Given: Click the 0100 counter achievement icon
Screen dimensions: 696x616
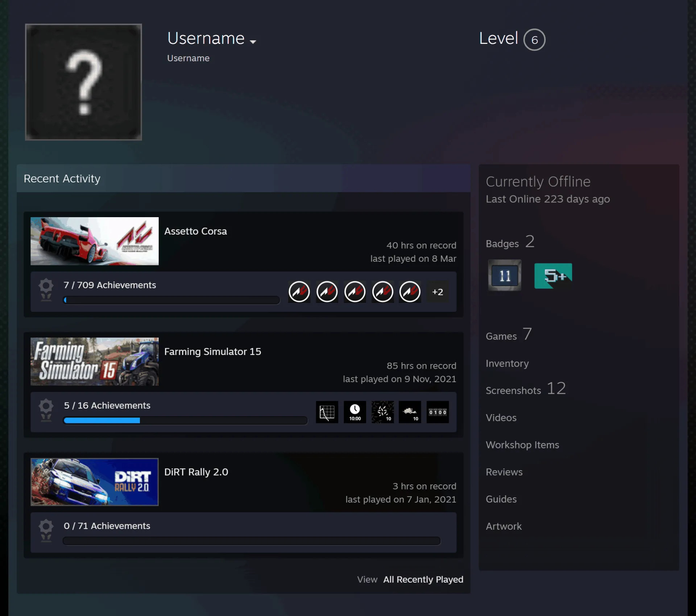Looking at the screenshot, I should (438, 412).
